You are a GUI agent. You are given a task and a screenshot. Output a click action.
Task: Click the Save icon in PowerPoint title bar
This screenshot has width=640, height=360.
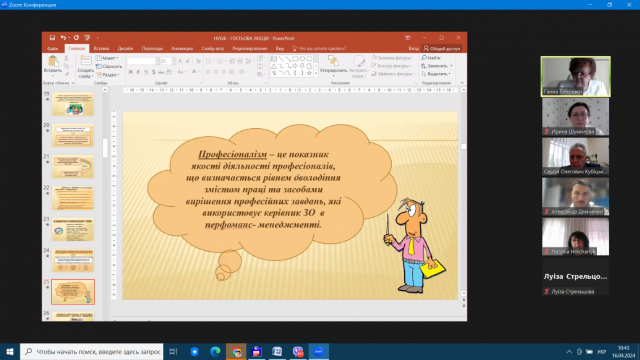52,38
